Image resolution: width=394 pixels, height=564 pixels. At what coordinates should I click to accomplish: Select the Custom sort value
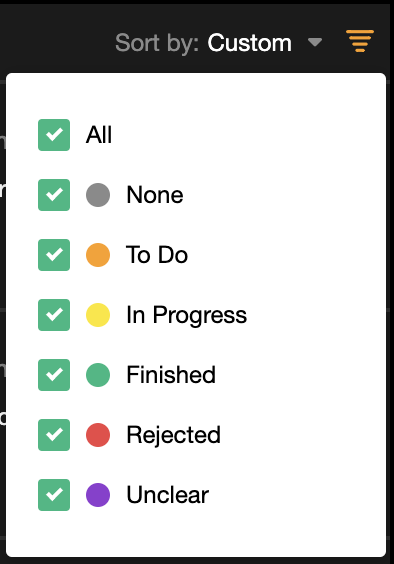(249, 43)
